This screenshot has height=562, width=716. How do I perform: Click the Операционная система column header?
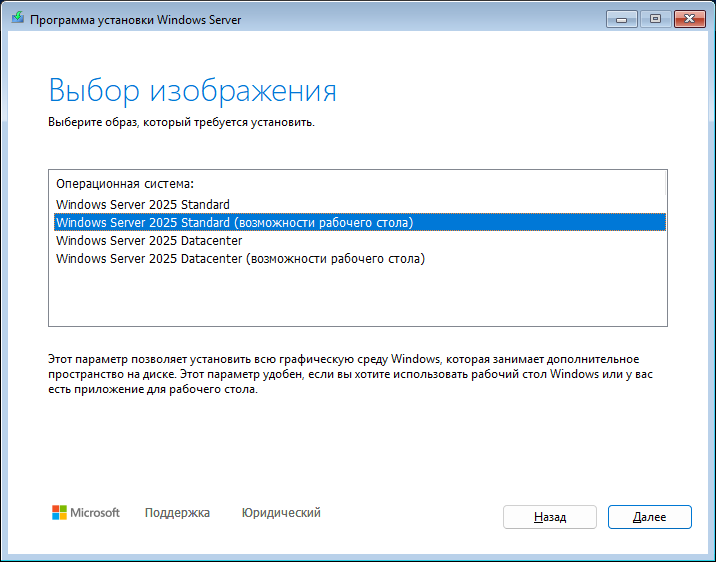360,184
